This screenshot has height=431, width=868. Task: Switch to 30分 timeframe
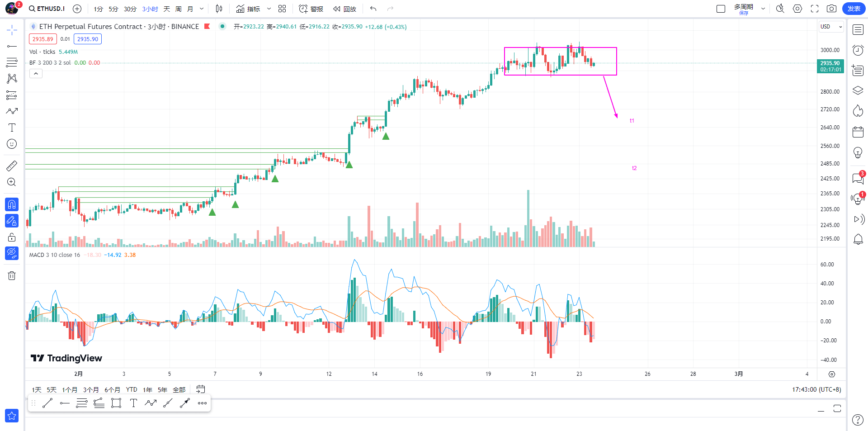click(130, 9)
